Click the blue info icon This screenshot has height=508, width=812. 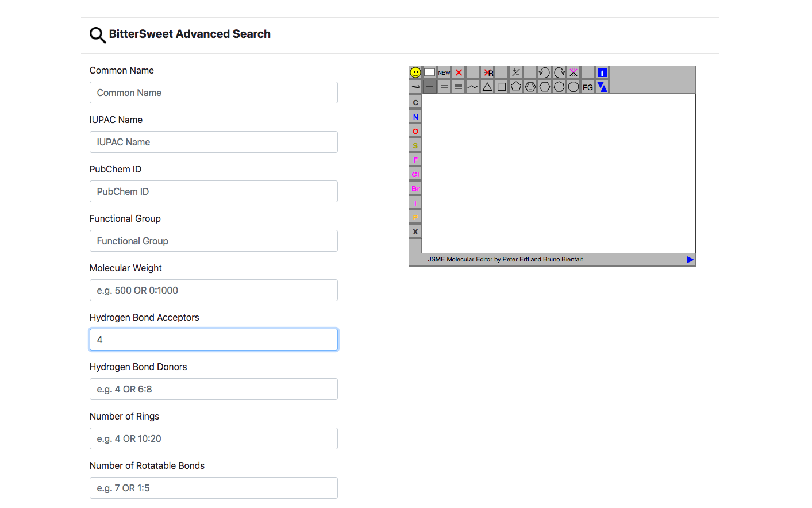click(x=602, y=72)
